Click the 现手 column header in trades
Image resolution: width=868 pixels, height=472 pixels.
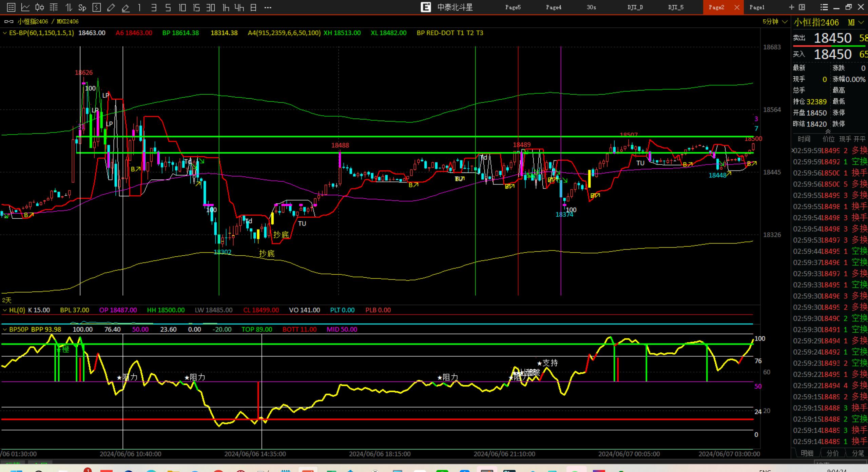coord(845,139)
